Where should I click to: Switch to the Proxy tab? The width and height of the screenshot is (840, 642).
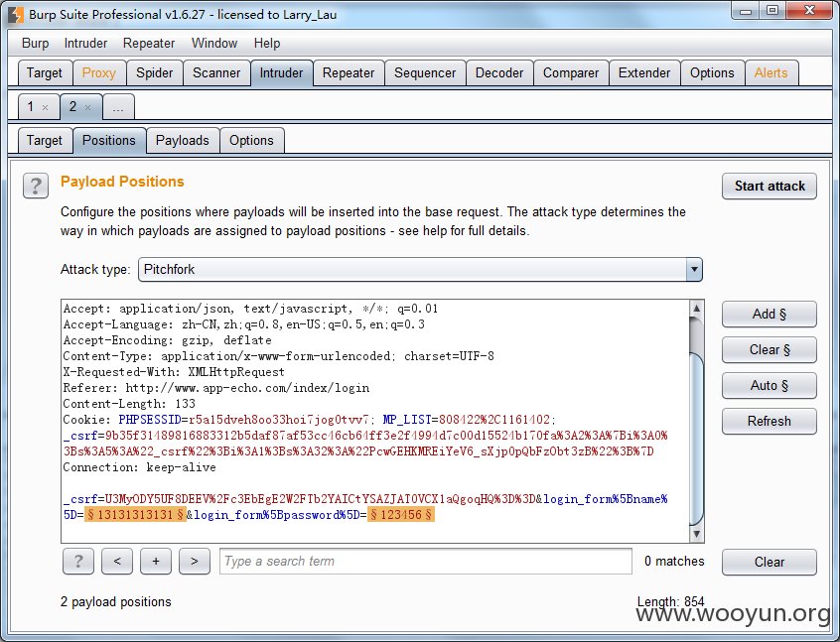pyautogui.click(x=99, y=72)
